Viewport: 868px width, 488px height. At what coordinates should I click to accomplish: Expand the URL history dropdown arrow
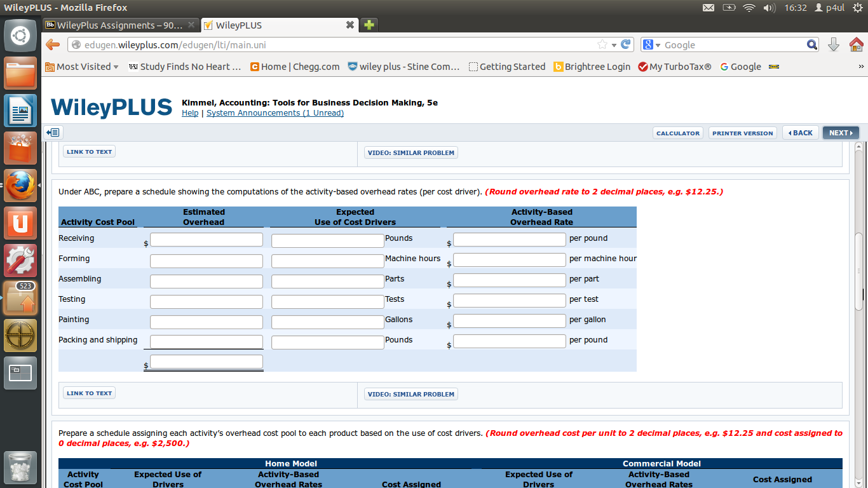point(614,45)
